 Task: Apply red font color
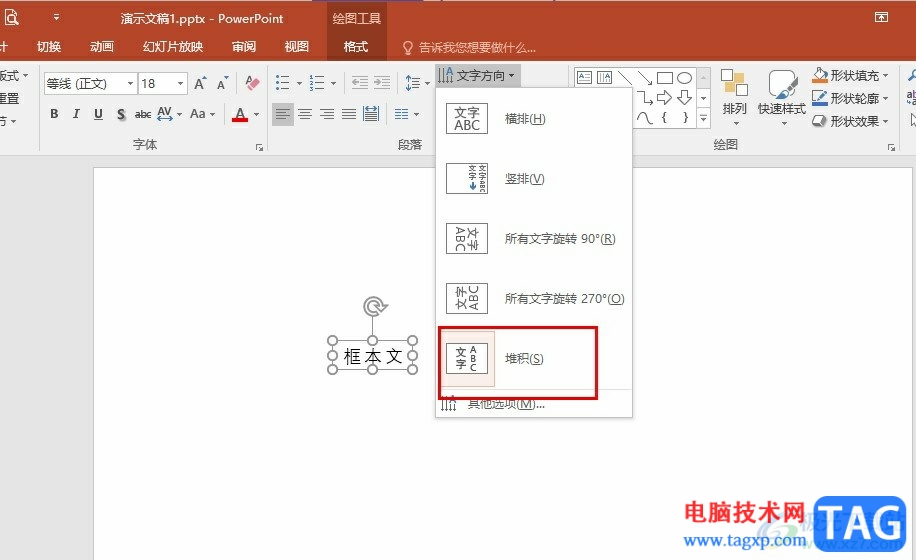point(240,114)
